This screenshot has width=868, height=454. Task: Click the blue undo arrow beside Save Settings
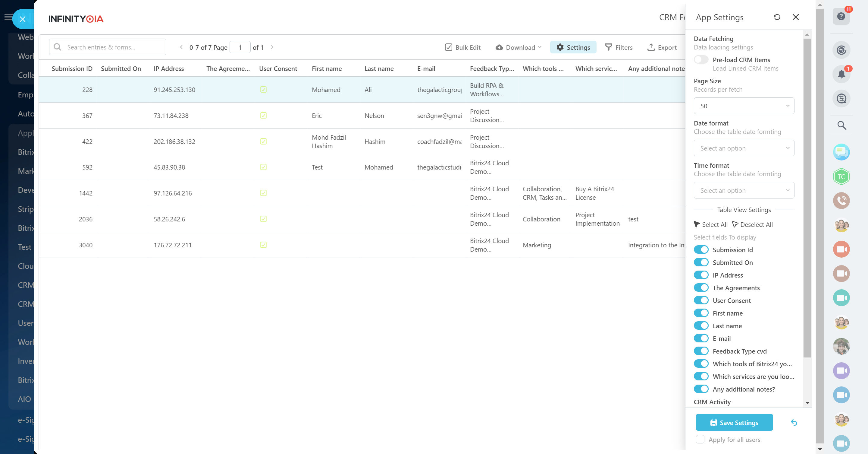point(794,422)
